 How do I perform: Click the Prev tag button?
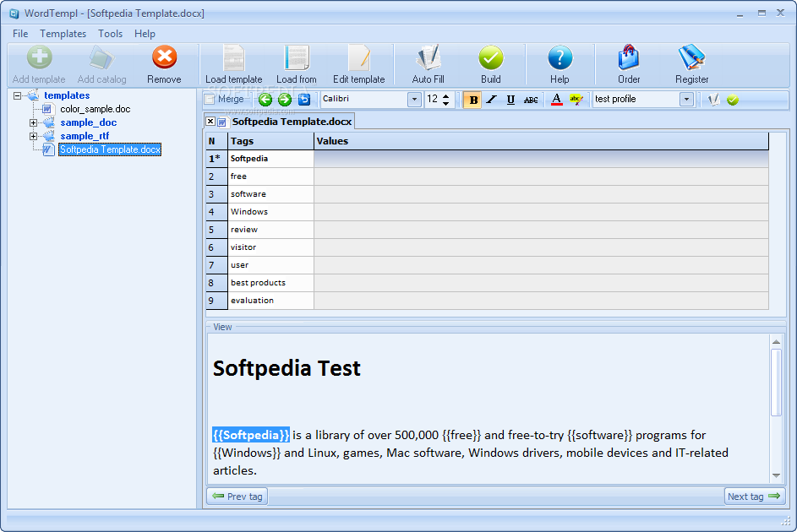coord(237,496)
